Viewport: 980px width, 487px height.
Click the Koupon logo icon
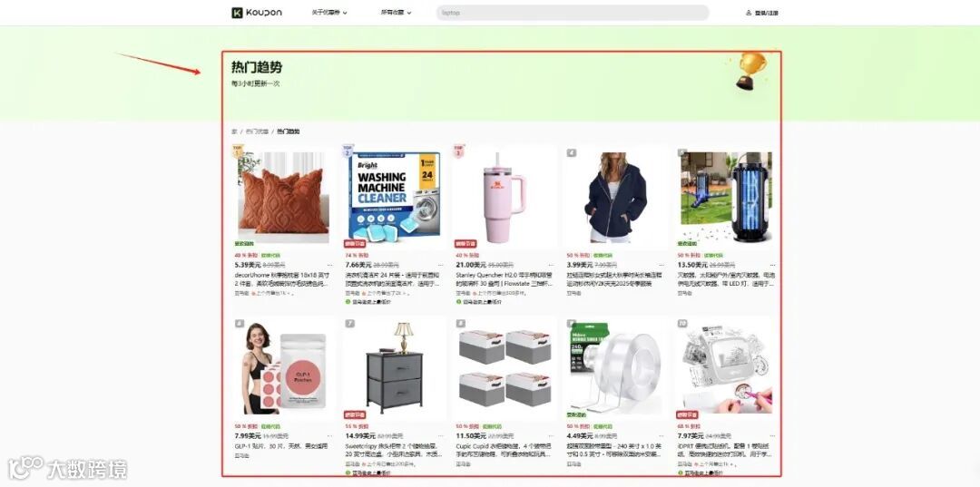point(237,13)
